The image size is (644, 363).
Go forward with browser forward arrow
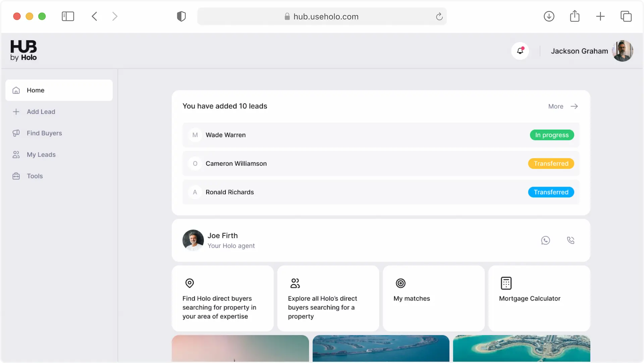coord(115,16)
